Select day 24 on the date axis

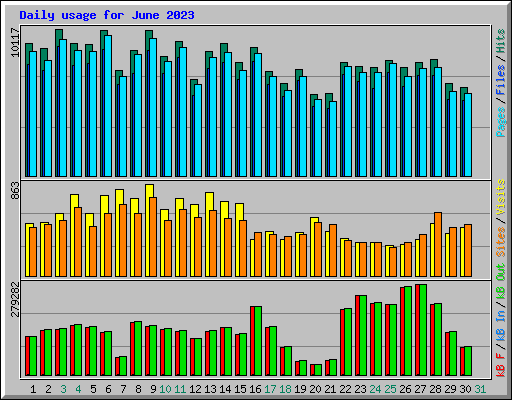(375, 389)
